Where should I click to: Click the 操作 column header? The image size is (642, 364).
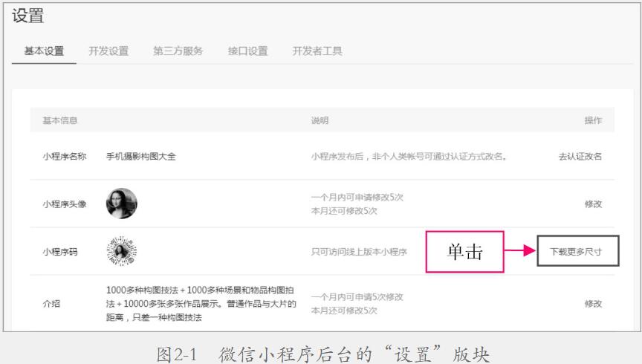593,120
